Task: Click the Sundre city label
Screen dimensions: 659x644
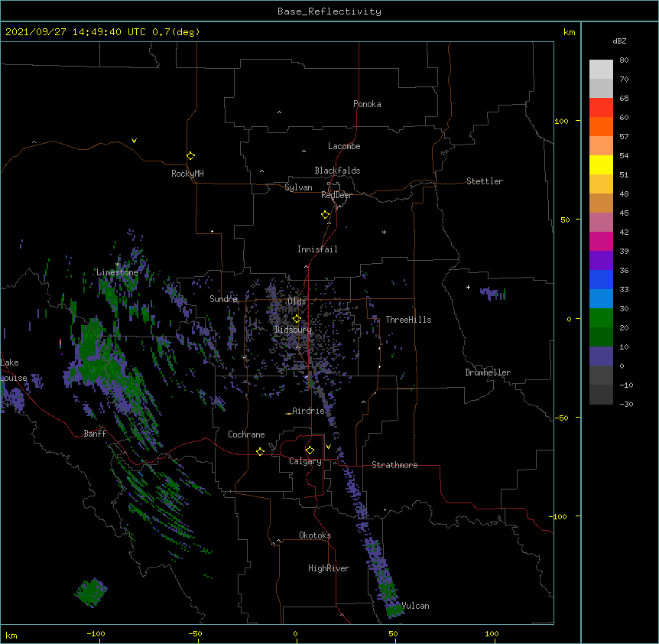Action: pyautogui.click(x=223, y=299)
